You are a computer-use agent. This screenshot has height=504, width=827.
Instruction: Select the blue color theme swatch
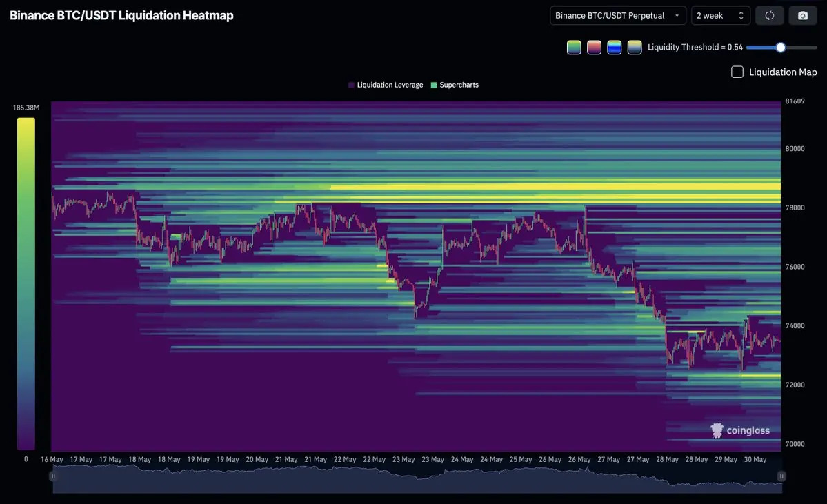(x=615, y=47)
